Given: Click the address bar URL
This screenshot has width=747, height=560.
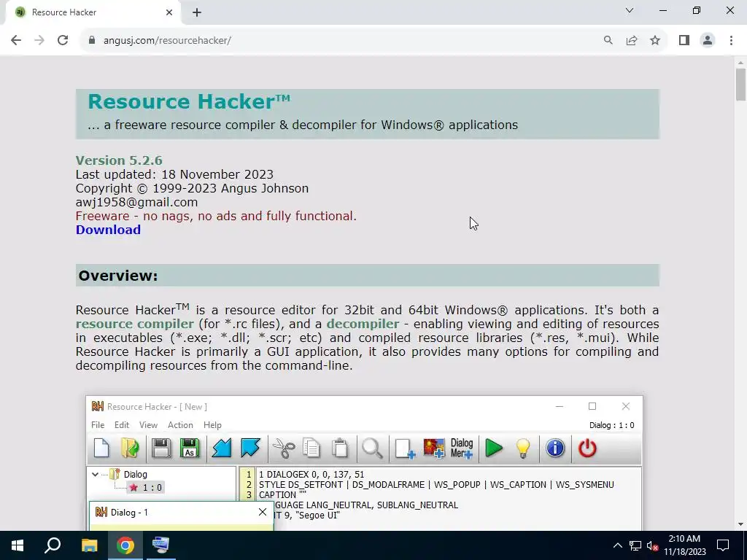Looking at the screenshot, I should pos(167,41).
